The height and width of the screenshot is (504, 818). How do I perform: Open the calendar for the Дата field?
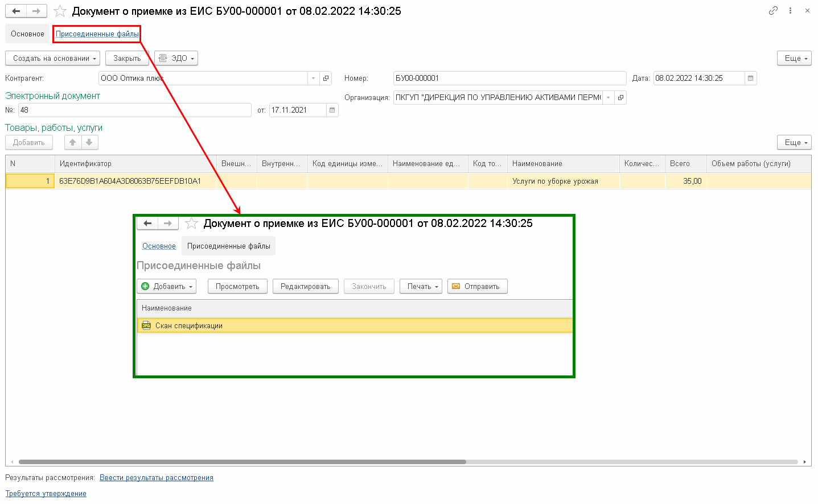tap(750, 78)
